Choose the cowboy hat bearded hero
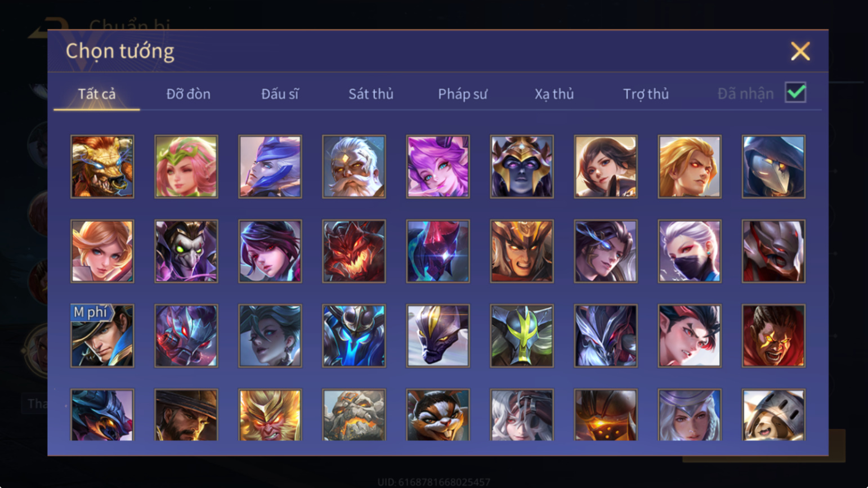The image size is (868, 488). click(186, 415)
